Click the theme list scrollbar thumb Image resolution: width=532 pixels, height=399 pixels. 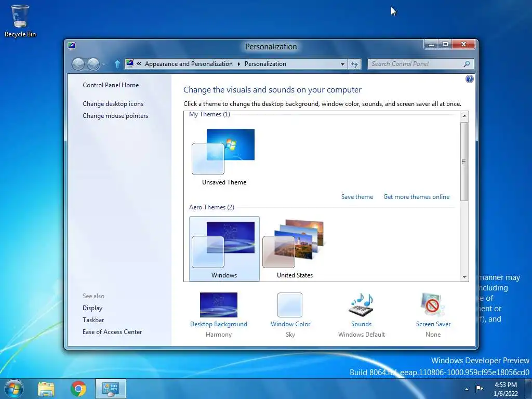click(464, 161)
